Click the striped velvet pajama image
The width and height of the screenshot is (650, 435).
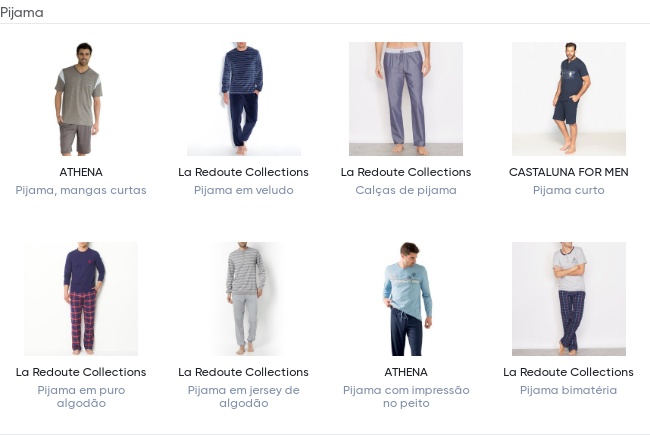(243, 99)
